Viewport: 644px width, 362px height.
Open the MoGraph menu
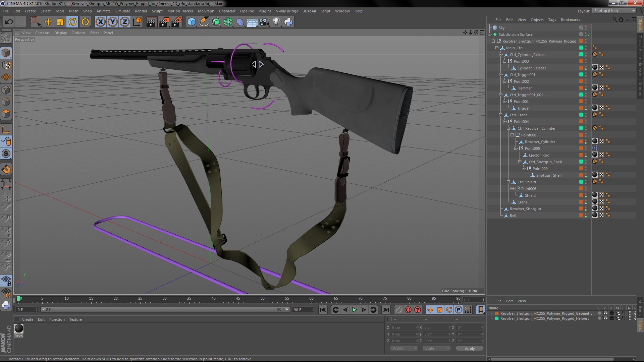(x=206, y=11)
